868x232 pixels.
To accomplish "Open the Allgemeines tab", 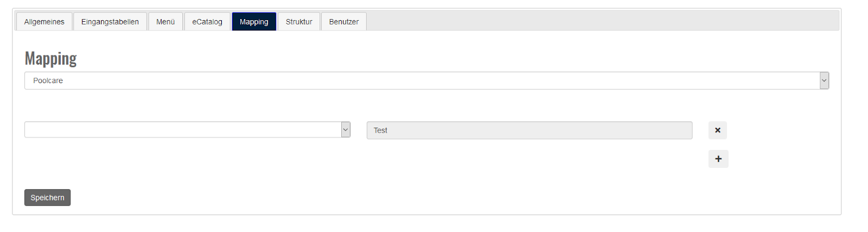I will pos(44,22).
